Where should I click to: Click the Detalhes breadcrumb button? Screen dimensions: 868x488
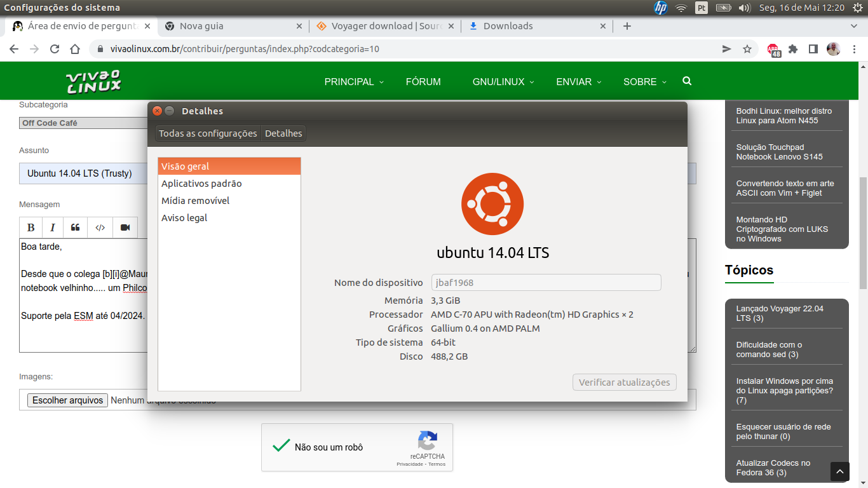click(x=283, y=133)
